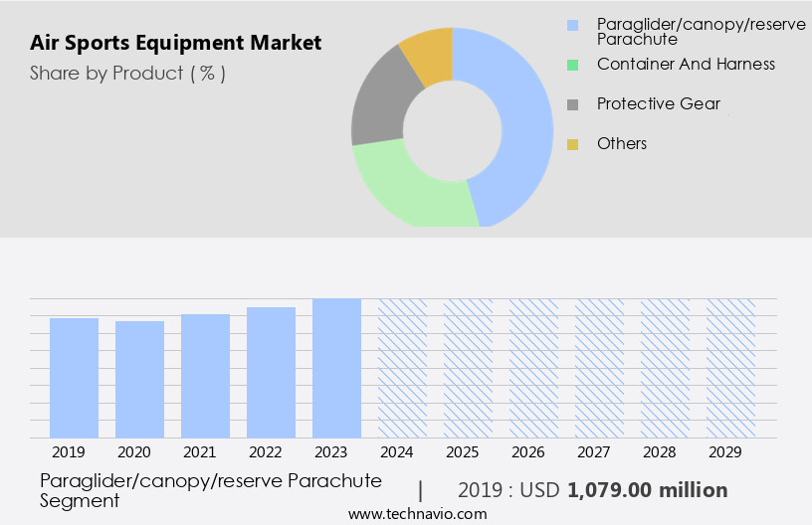Click the blue Paraglider legend swatch
Image resolution: width=812 pixels, height=525 pixels.
click(572, 25)
